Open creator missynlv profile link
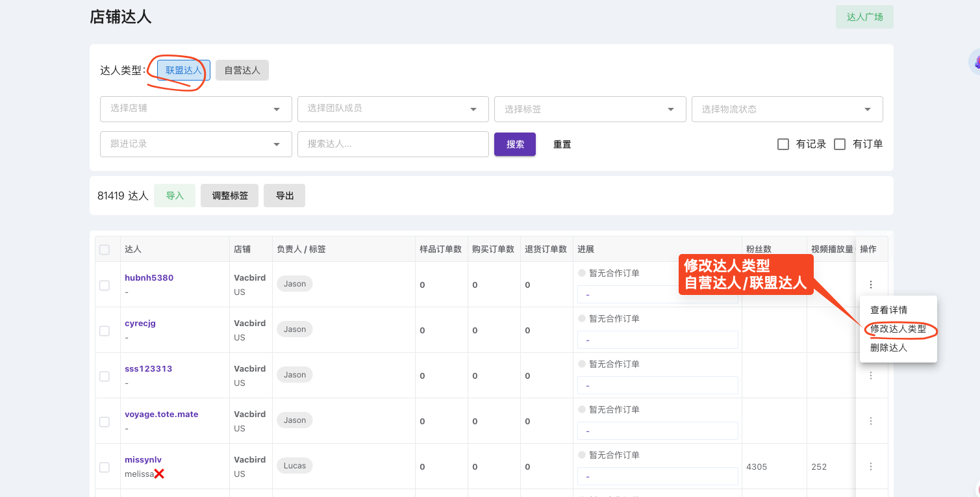 [143, 459]
